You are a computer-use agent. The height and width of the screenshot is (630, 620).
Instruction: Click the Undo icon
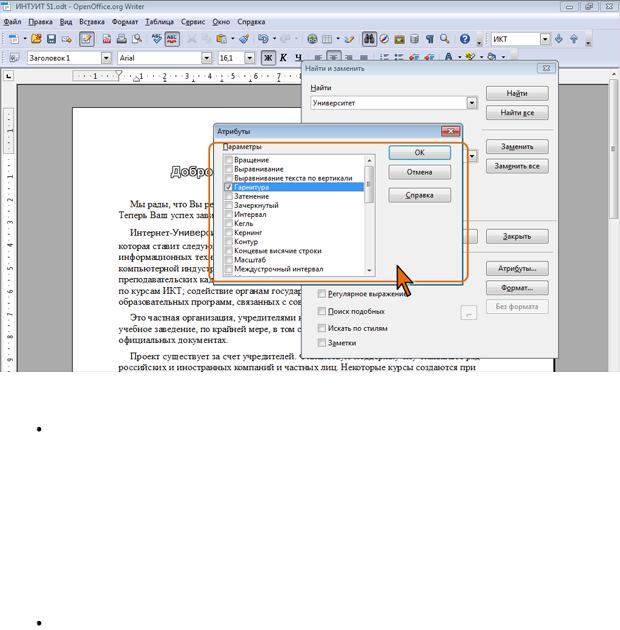tap(263, 39)
